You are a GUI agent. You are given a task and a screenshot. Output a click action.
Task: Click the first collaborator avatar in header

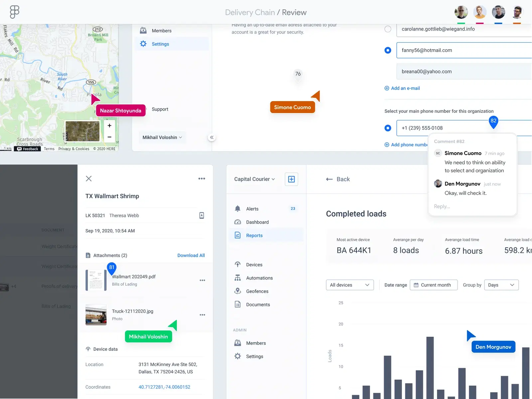[461, 12]
